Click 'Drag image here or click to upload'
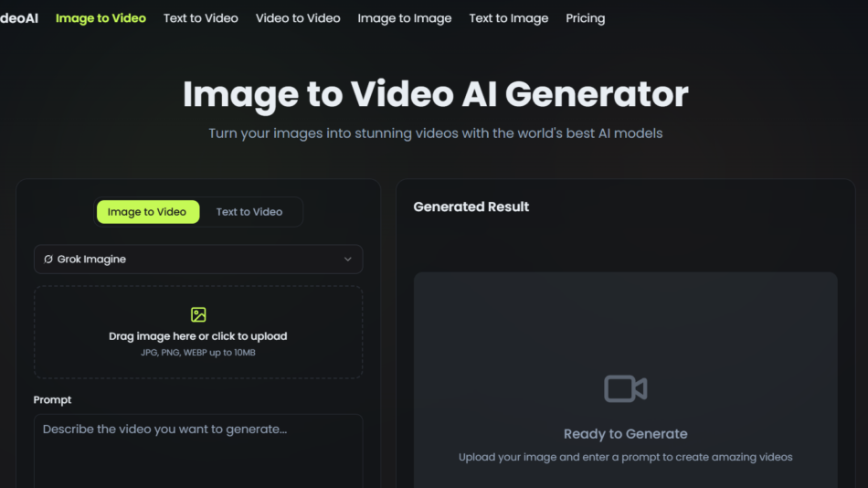 pos(198,336)
